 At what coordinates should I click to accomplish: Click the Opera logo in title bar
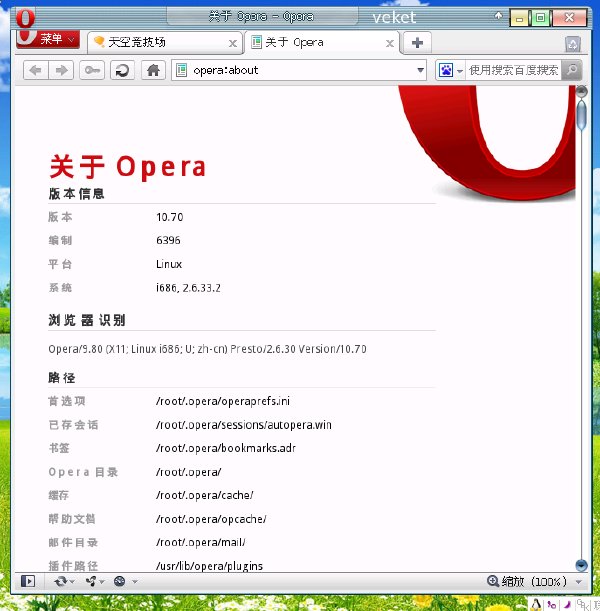coord(25,18)
